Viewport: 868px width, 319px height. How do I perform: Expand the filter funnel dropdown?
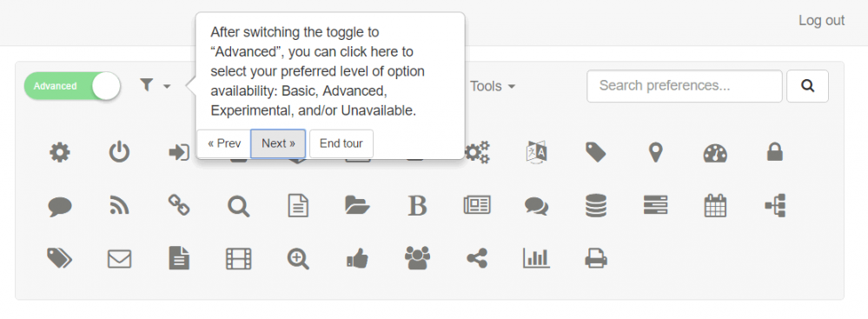[155, 85]
